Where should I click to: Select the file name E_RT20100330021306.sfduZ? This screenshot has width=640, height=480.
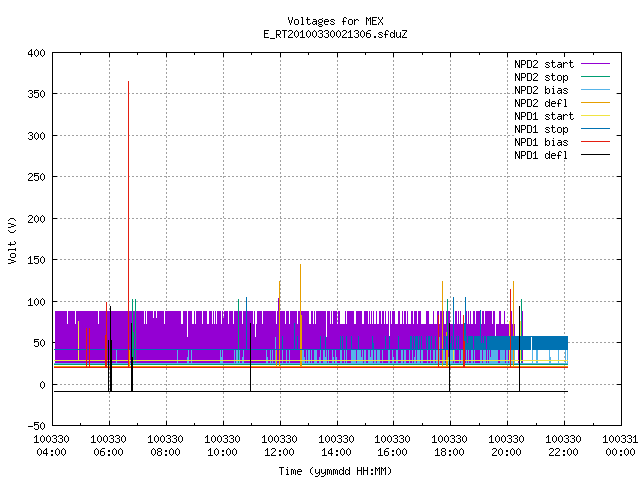point(335,34)
